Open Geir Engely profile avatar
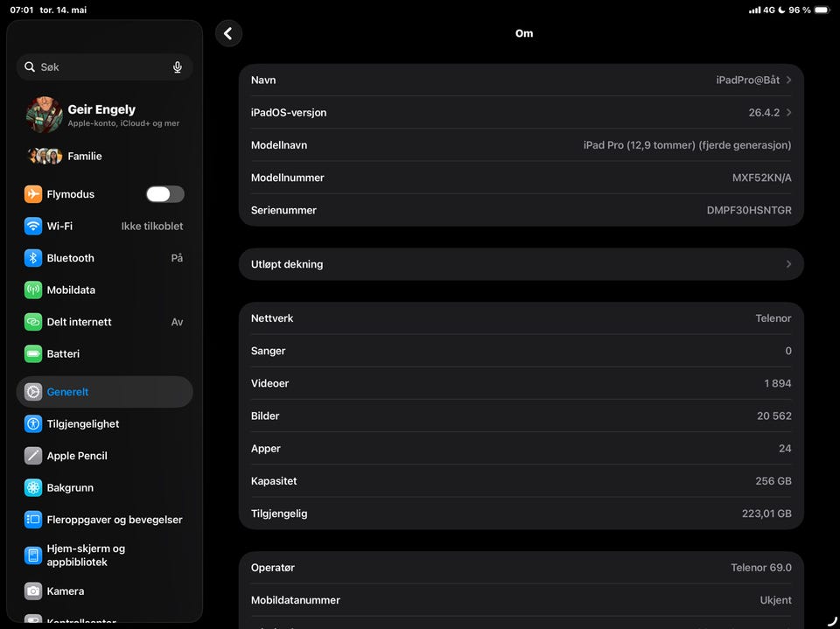 44,115
